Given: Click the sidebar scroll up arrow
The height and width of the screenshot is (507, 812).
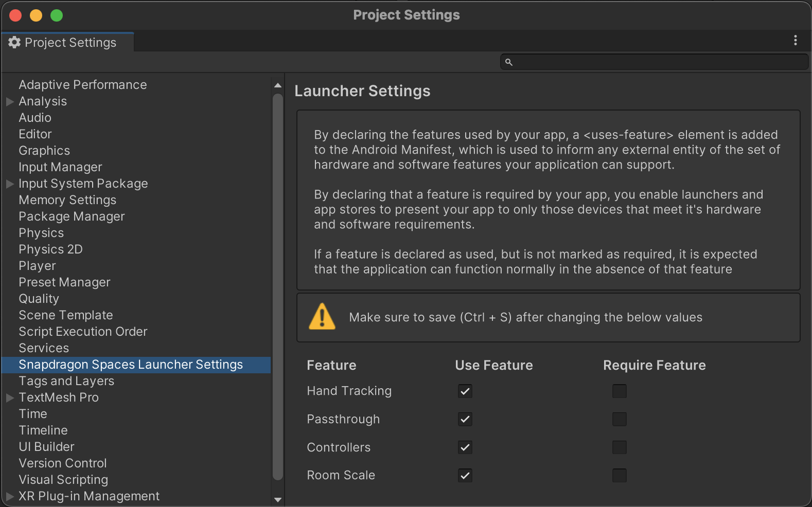Looking at the screenshot, I should (x=278, y=85).
